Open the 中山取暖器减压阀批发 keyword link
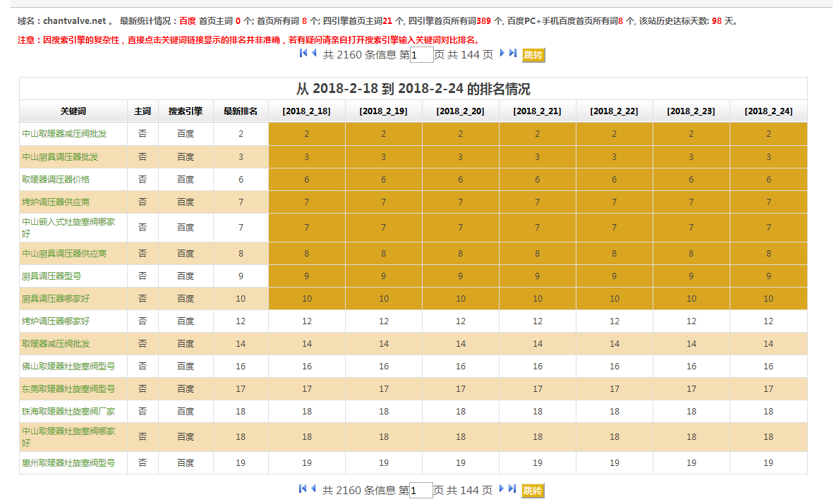The image size is (834, 504). coord(64,134)
